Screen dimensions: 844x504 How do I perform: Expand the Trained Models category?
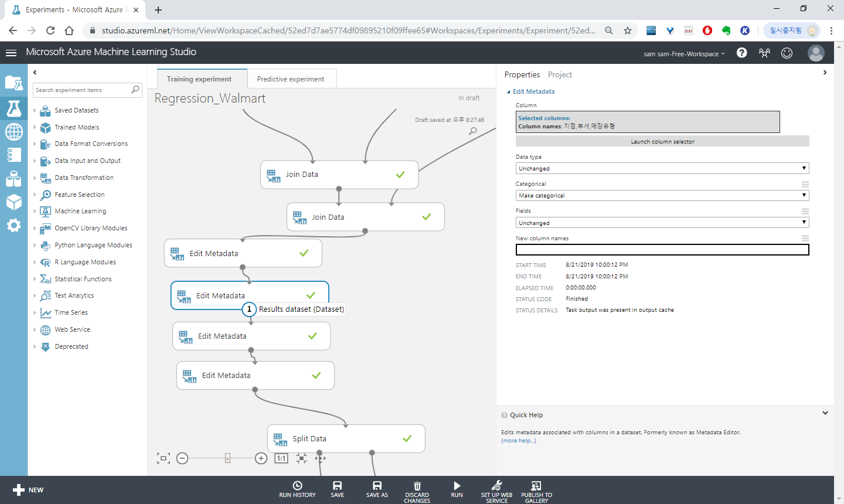pos(35,127)
